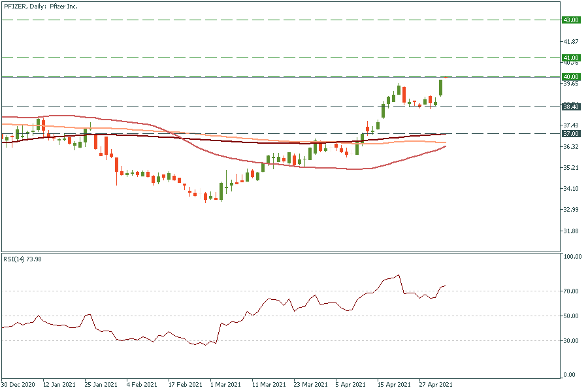
Task: Click the RSI(14) 73.98 indicator label
Action: click(x=27, y=258)
